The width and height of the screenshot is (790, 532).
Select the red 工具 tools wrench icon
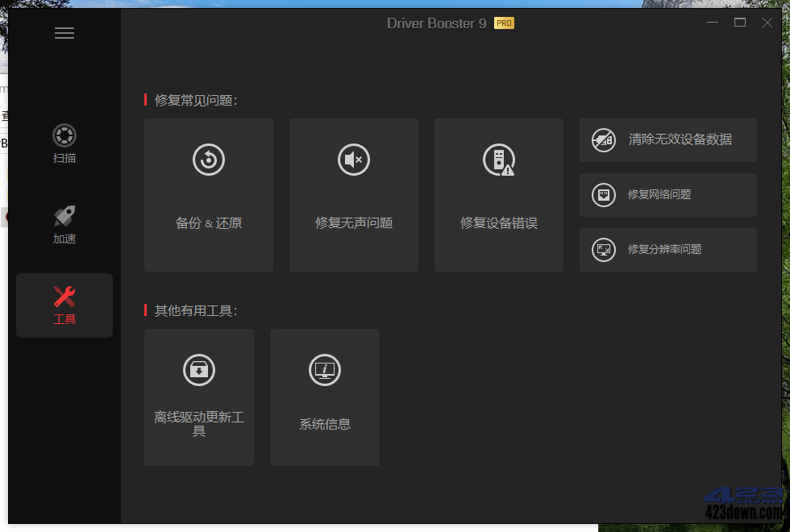click(x=64, y=297)
